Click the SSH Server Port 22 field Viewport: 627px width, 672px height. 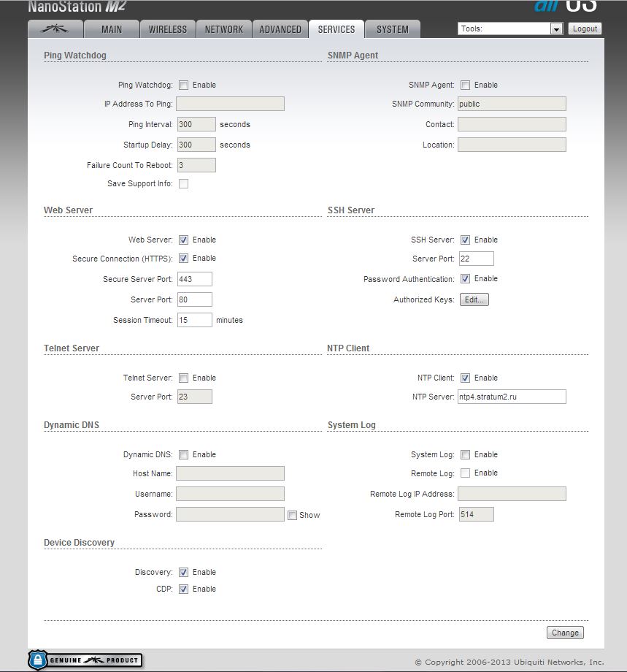pos(477,259)
